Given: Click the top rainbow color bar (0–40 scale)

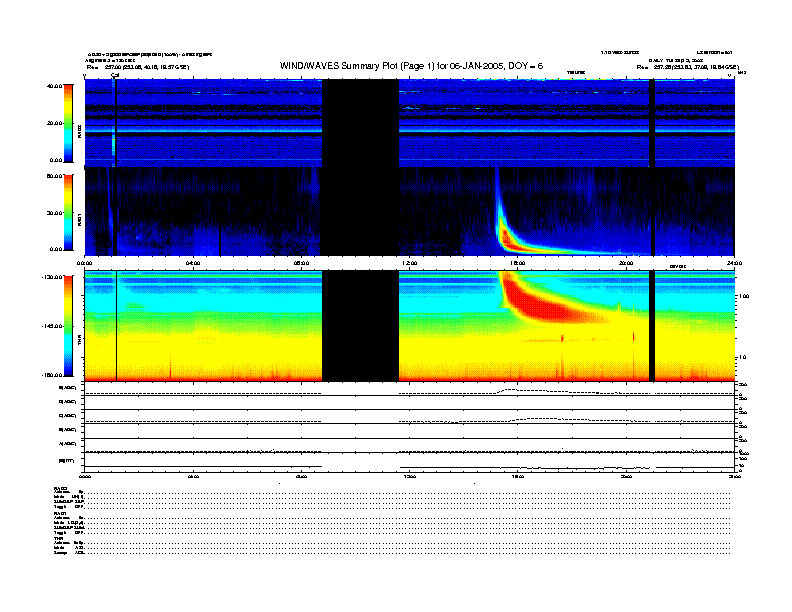Looking at the screenshot, I should click(x=68, y=123).
